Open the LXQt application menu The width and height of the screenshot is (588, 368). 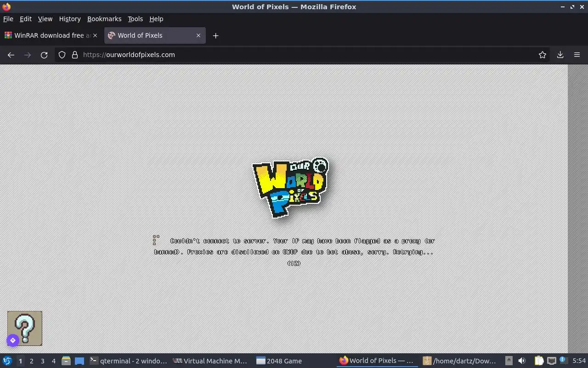pos(7,361)
